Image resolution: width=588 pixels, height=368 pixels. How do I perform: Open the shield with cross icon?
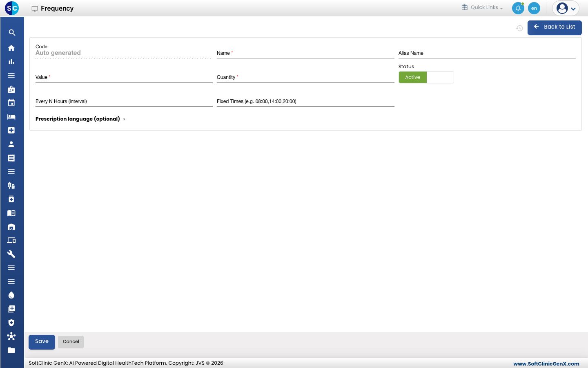11,323
